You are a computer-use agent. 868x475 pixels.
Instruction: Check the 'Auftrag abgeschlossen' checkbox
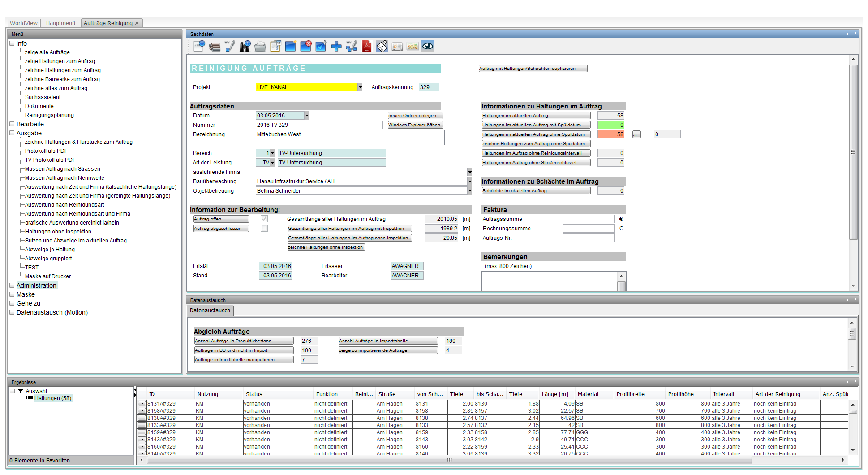click(264, 229)
